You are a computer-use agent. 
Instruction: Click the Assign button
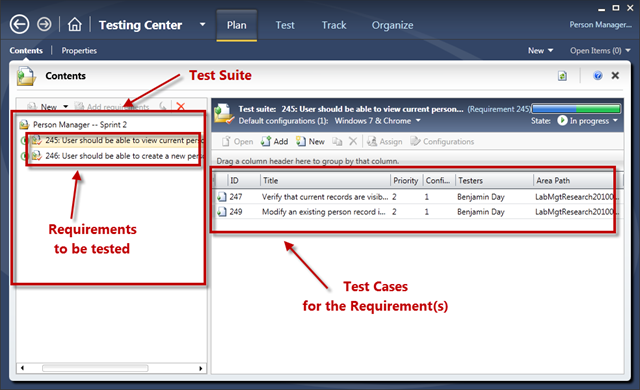click(x=384, y=142)
